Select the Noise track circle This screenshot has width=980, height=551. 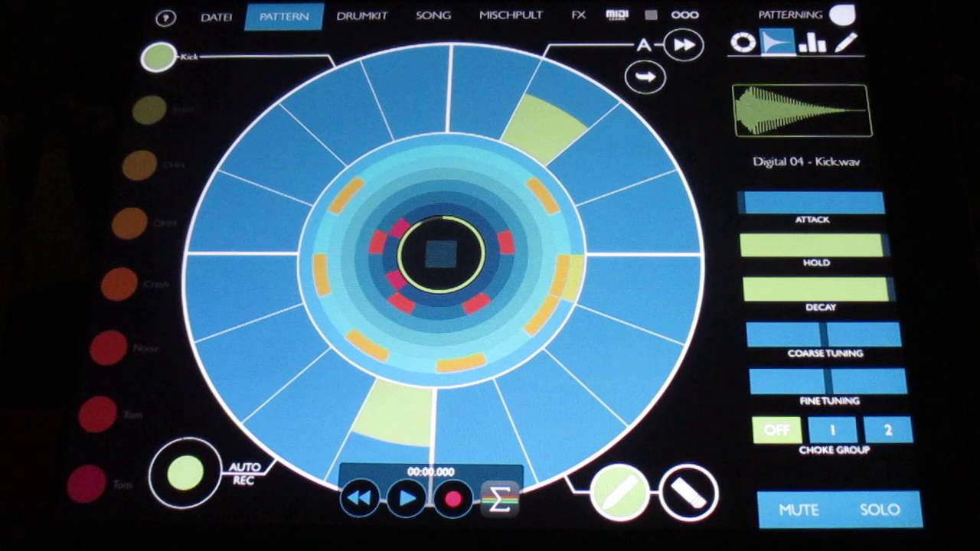coord(109,347)
